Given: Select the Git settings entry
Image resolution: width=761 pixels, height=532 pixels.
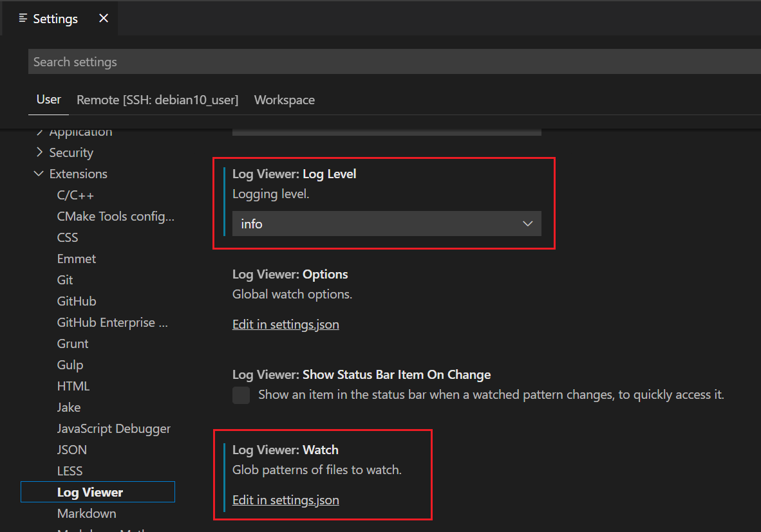Looking at the screenshot, I should (64, 280).
